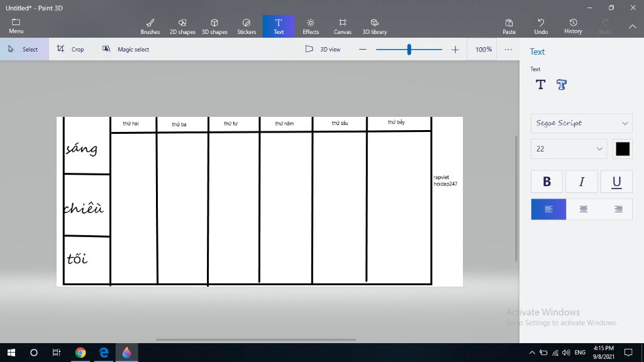Open Task View in taskbar

tap(56, 353)
